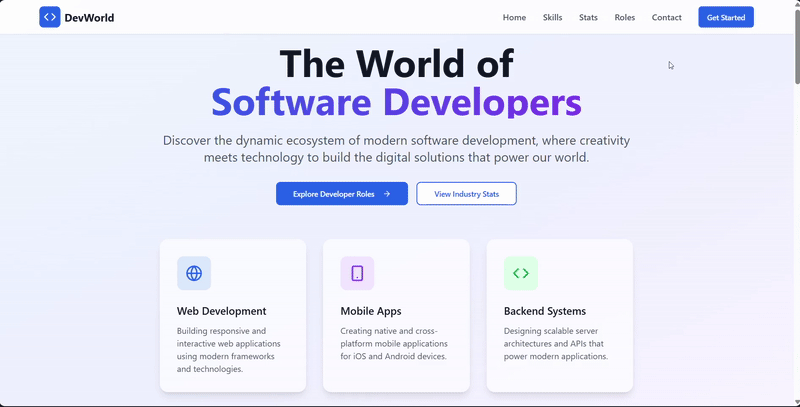This screenshot has height=407, width=800.
Task: Click the arrow icon inside Explore Developer Roles
Action: coord(387,194)
